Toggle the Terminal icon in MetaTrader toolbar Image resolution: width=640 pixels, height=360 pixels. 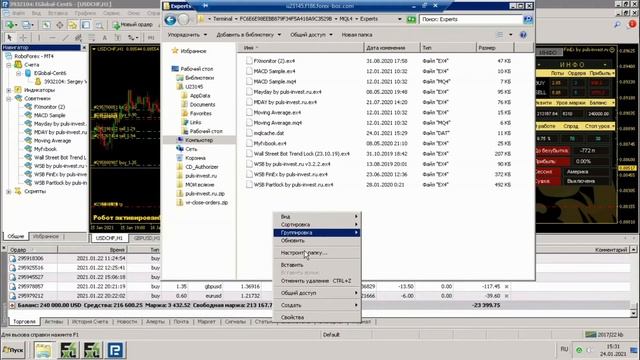86,25
